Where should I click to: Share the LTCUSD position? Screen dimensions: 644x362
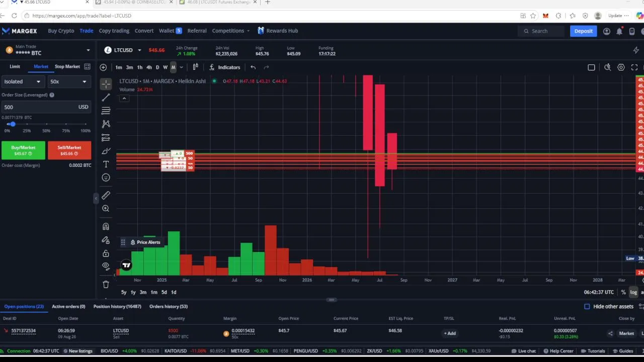pos(610,333)
